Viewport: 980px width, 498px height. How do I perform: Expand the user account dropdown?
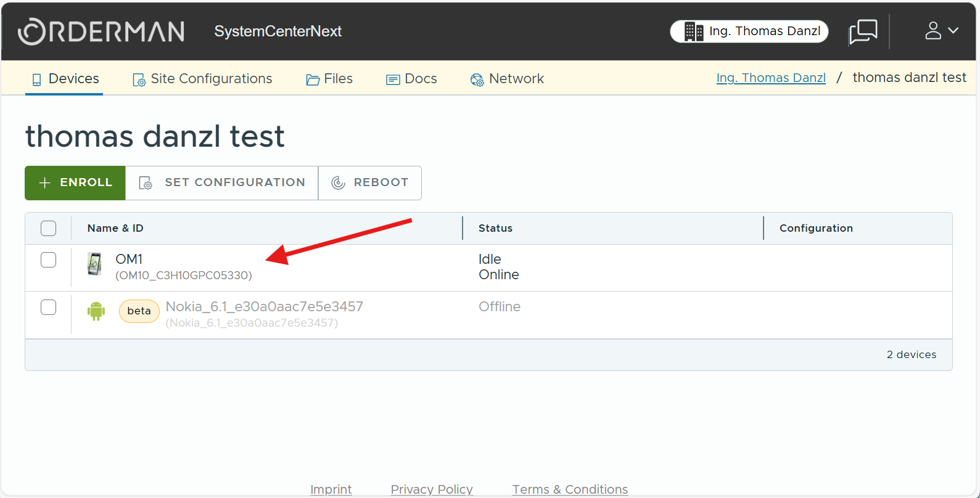(941, 31)
